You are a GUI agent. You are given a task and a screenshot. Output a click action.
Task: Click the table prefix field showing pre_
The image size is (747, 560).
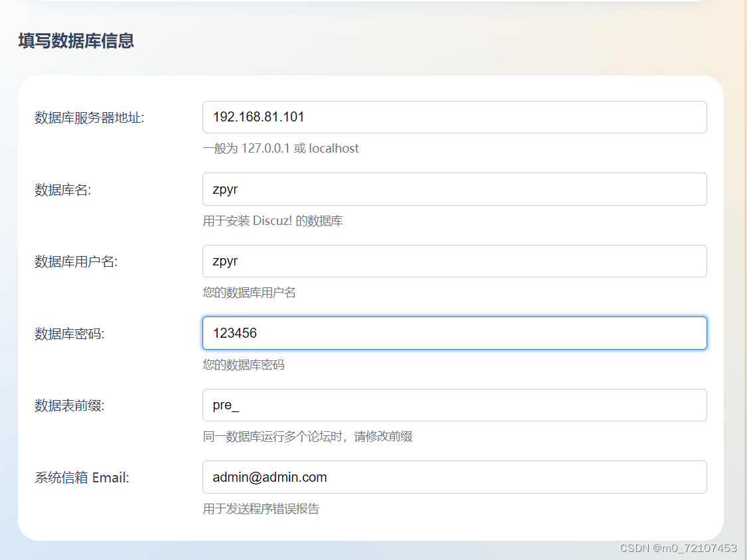[454, 405]
